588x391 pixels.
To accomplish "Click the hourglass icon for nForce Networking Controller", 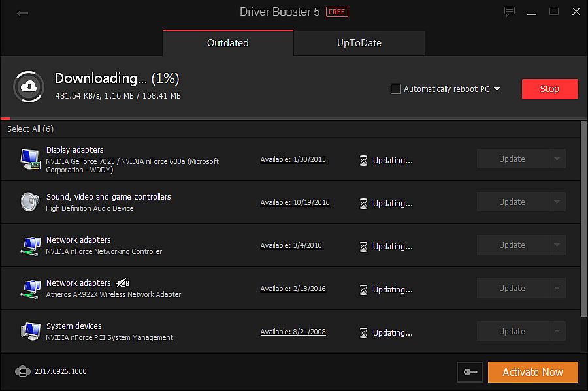I will click(363, 247).
